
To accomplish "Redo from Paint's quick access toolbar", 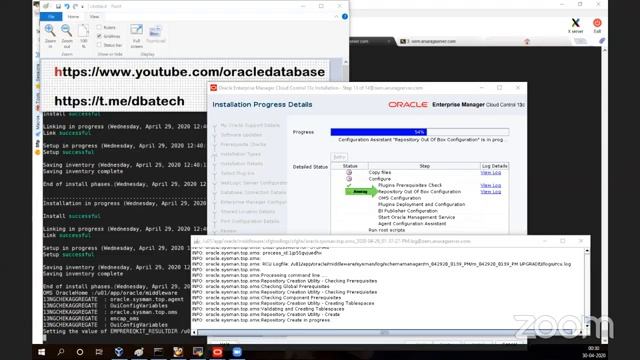I will tap(75, 6).
